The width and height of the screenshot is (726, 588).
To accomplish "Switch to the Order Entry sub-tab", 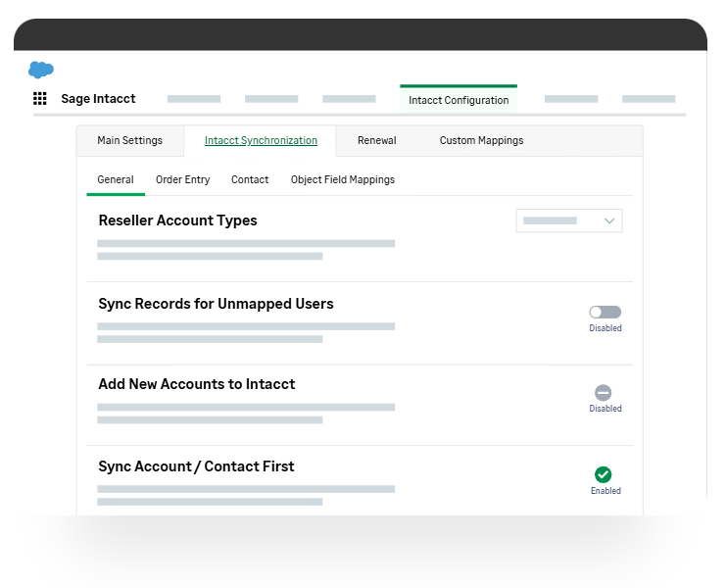I will pos(182,179).
